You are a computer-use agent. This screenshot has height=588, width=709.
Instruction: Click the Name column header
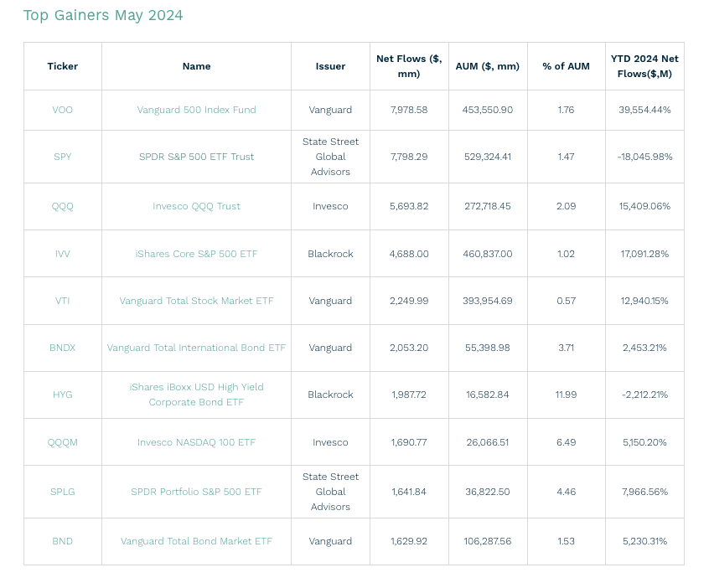click(x=196, y=66)
